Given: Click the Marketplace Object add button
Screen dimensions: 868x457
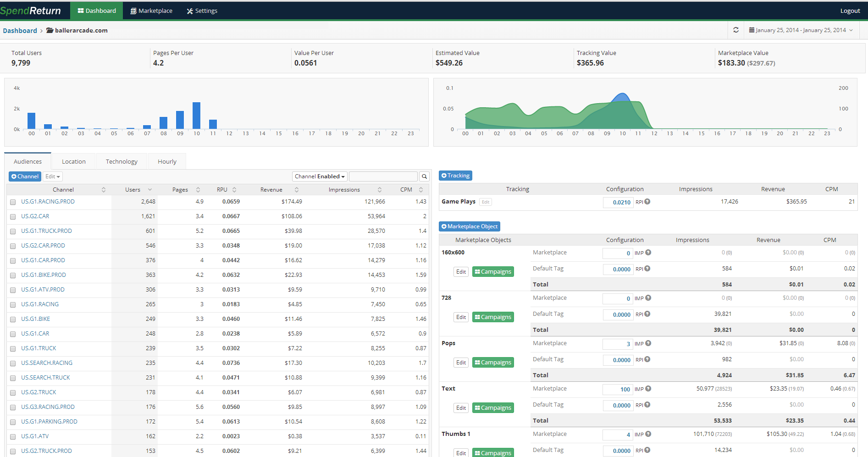Looking at the screenshot, I should click(469, 226).
